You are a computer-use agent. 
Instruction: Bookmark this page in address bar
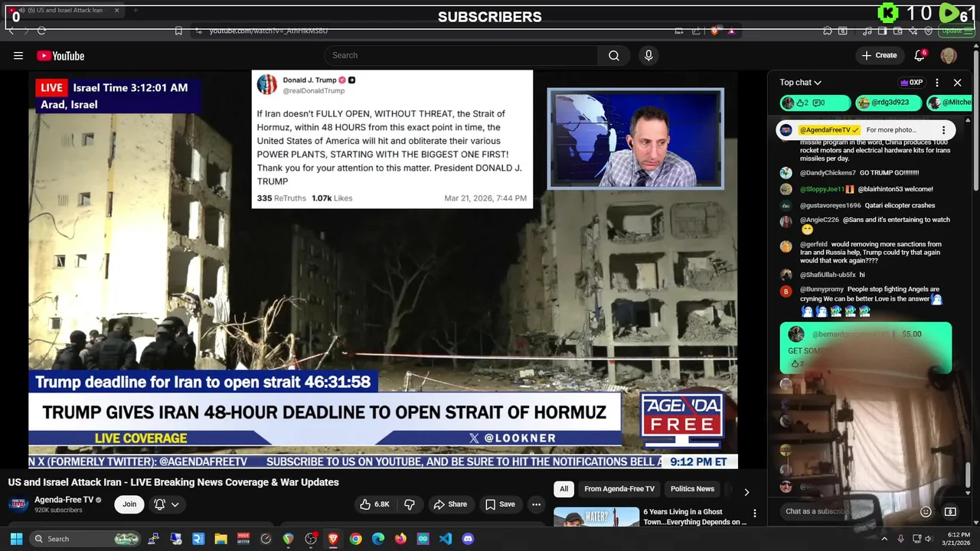coord(178,31)
